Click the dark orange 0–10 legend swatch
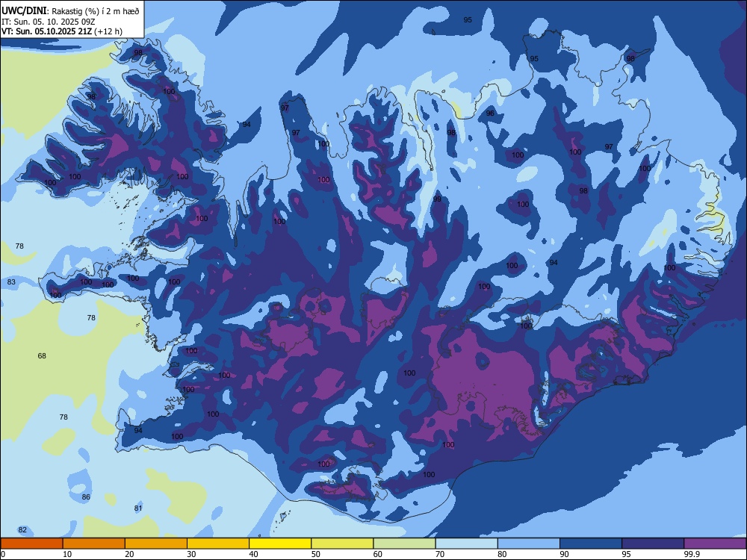747x560 pixels. coord(31,544)
